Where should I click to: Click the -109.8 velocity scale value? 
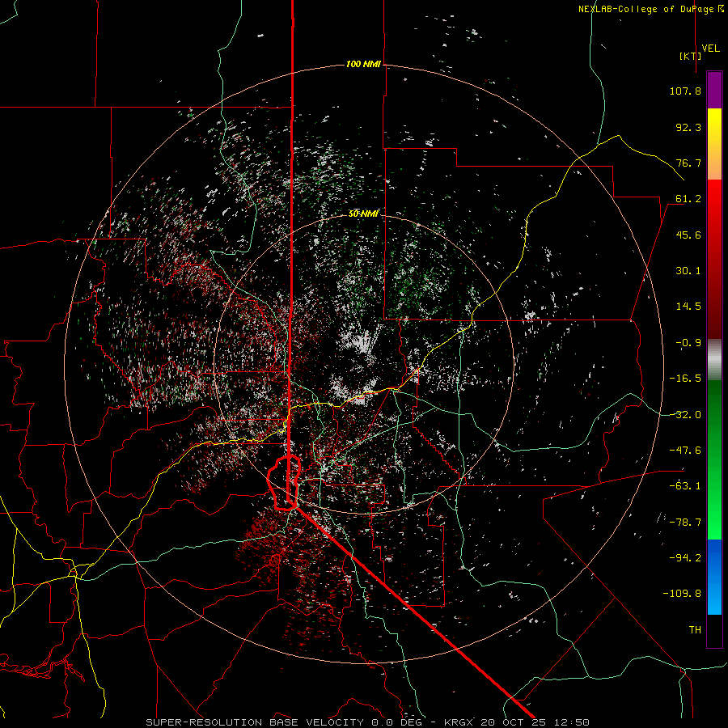click(x=682, y=594)
